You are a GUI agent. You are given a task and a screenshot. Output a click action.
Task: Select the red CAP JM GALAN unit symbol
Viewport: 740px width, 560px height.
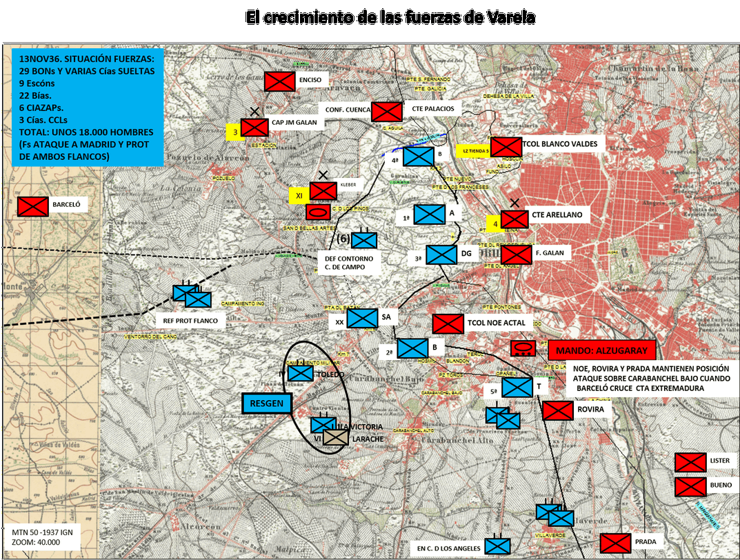coord(254,128)
